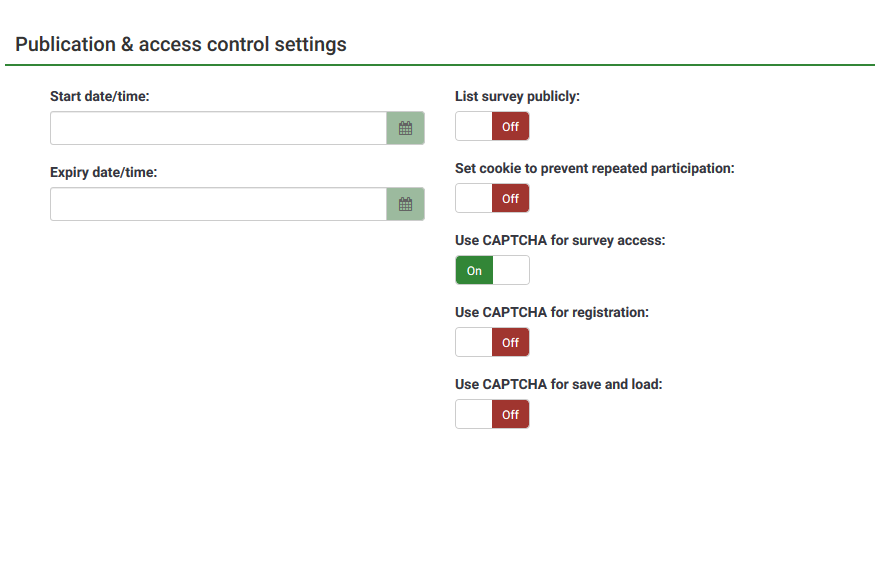Open the Expiry date/time calendar picker
The image size is (880, 577).
pyautogui.click(x=405, y=204)
